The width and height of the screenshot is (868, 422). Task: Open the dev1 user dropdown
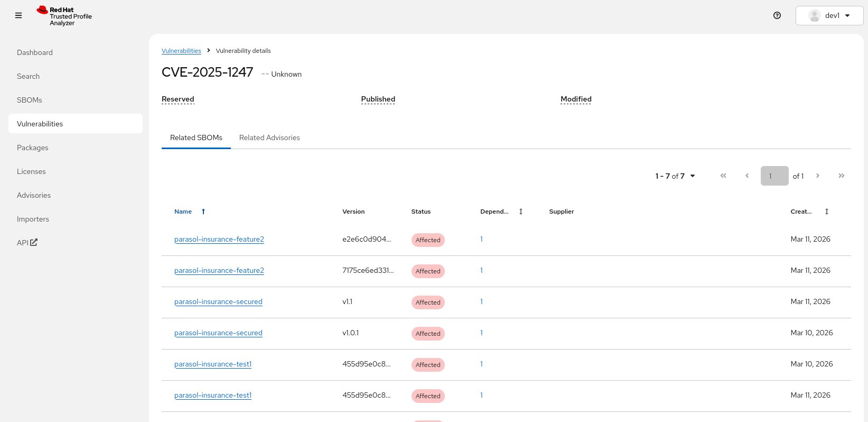829,15
